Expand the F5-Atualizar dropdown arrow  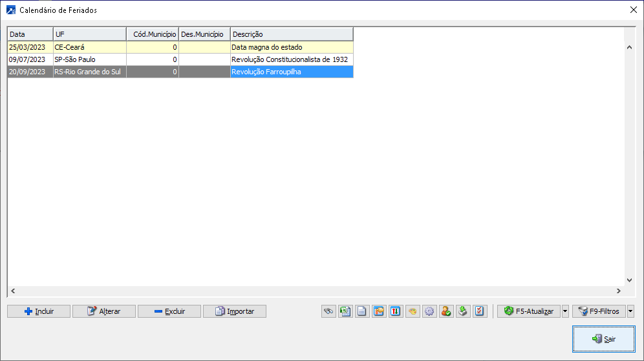click(x=565, y=311)
